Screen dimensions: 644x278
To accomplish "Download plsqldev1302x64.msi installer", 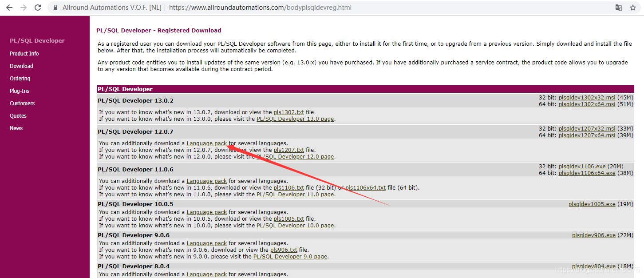I will (587, 104).
